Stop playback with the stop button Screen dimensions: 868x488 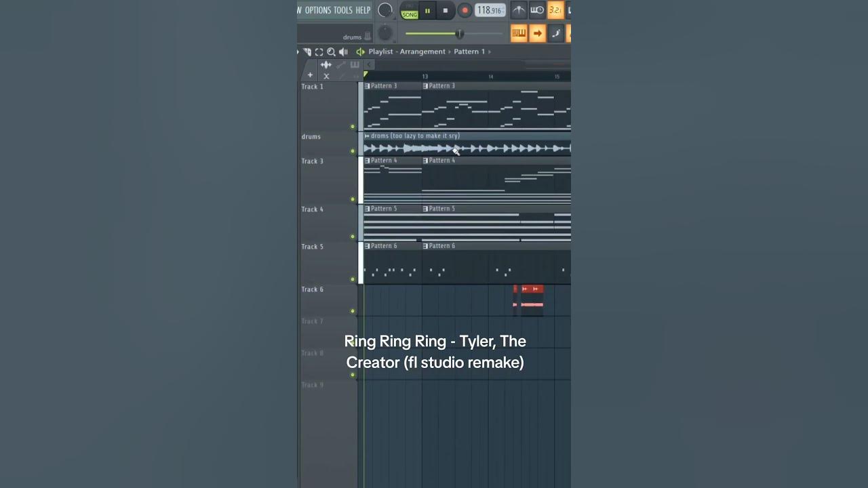(x=446, y=10)
